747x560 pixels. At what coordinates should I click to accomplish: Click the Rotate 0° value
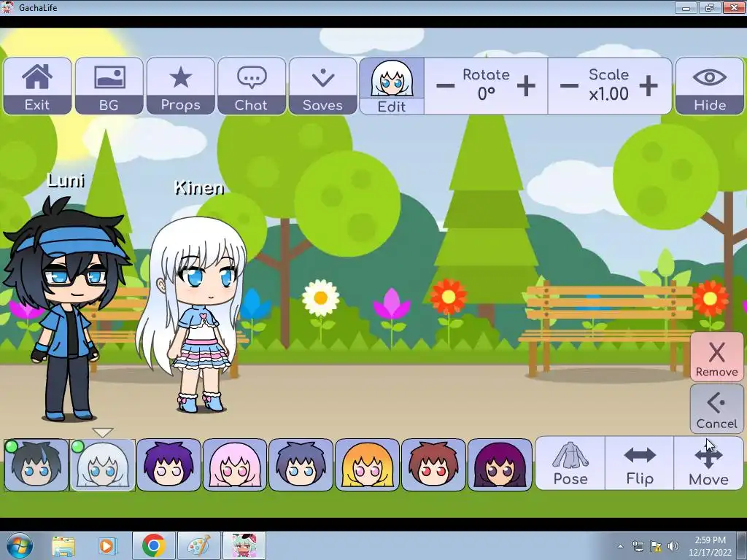coord(486,94)
